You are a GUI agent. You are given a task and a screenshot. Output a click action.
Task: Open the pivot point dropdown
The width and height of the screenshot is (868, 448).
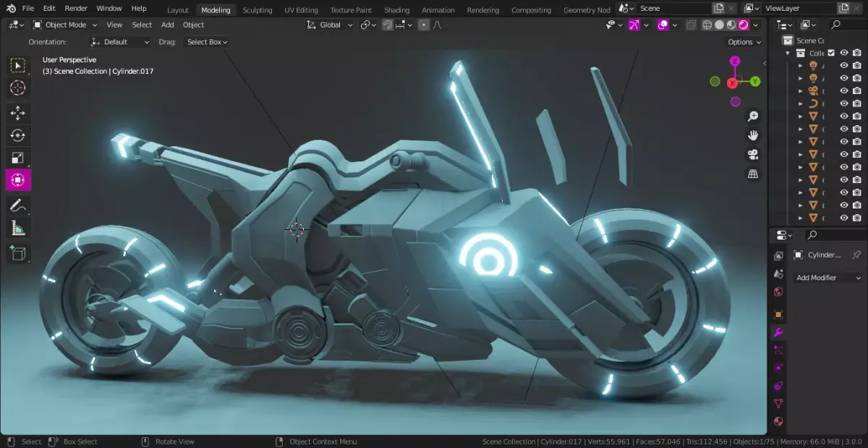tap(368, 25)
